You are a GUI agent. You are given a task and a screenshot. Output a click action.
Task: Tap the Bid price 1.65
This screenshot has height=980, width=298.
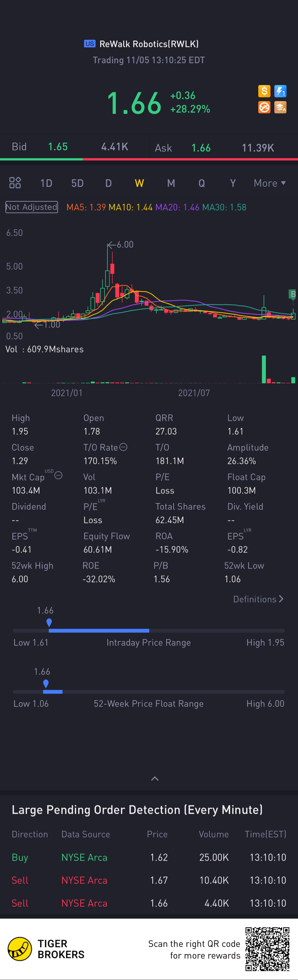58,147
